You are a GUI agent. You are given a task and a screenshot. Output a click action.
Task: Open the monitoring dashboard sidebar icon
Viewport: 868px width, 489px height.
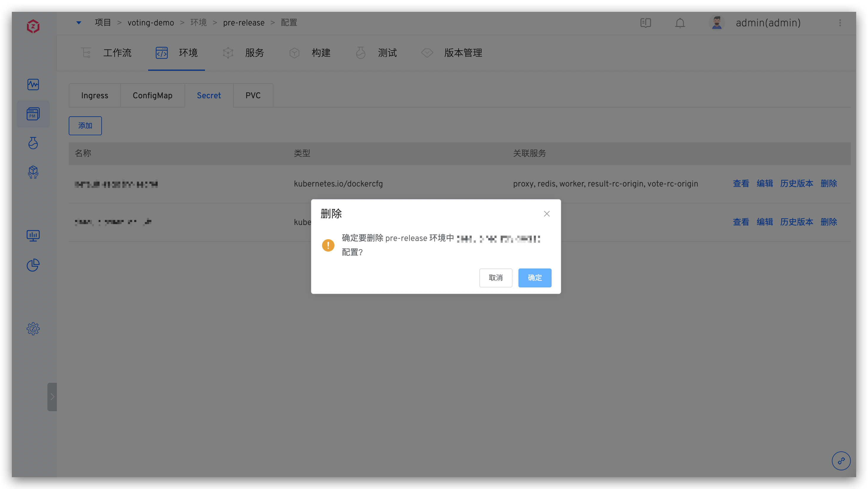[33, 85]
